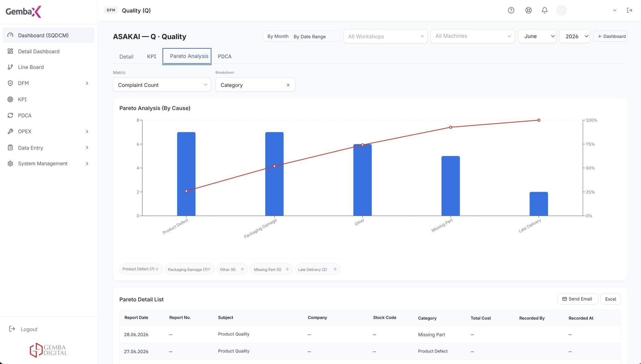Viewport: 641px width, 364px height.
Task: Click the user avatar circle
Action: (x=562, y=10)
